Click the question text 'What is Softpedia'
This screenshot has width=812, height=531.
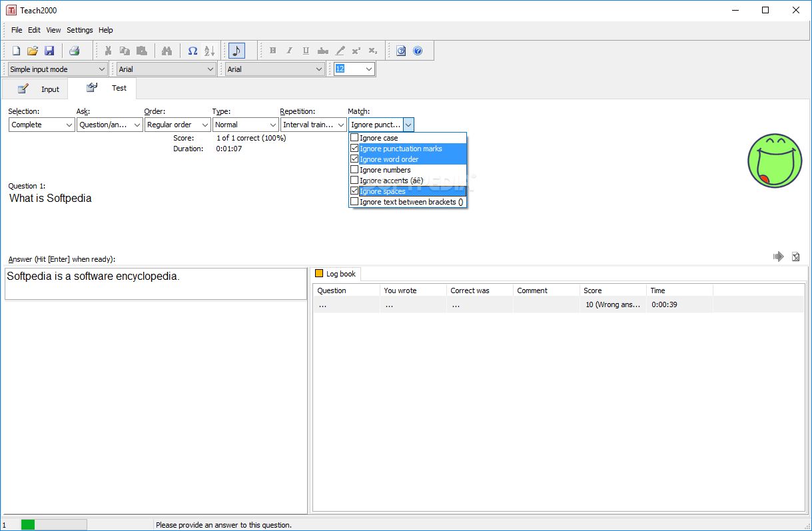51,198
